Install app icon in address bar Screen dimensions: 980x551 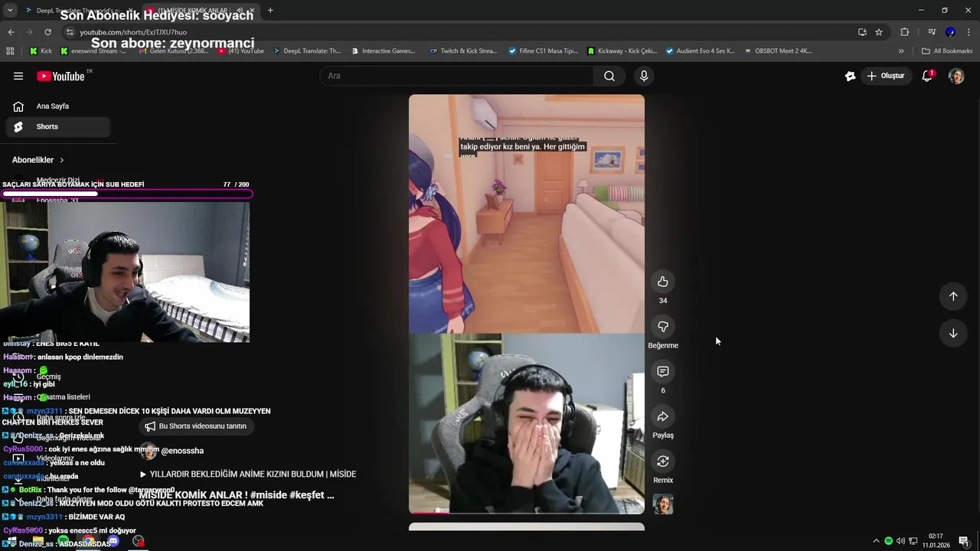[x=862, y=32]
